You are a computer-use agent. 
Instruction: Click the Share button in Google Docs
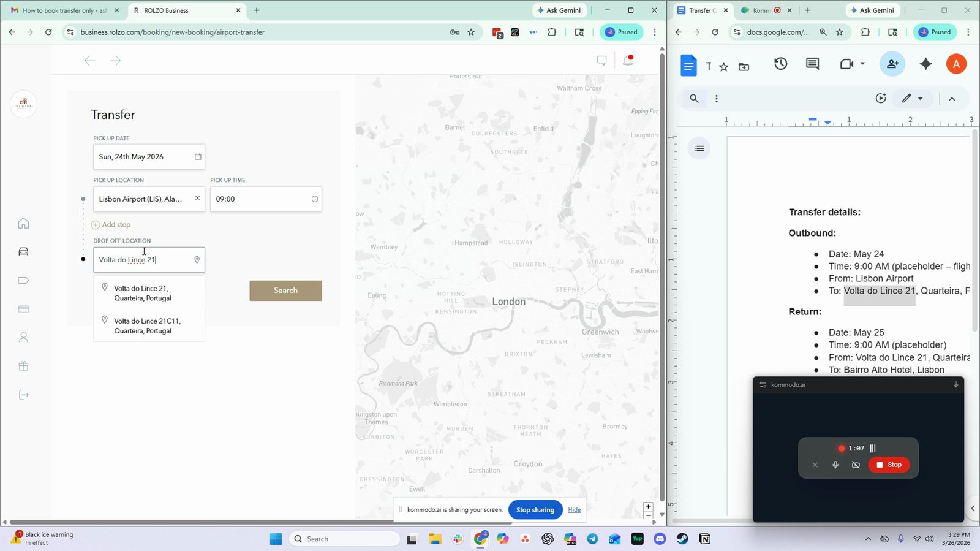[x=892, y=64]
